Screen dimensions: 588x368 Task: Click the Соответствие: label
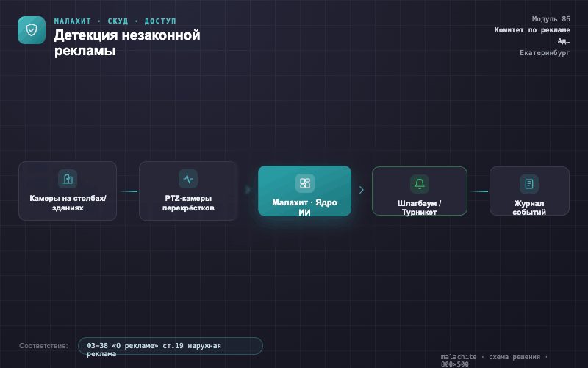pos(43,346)
